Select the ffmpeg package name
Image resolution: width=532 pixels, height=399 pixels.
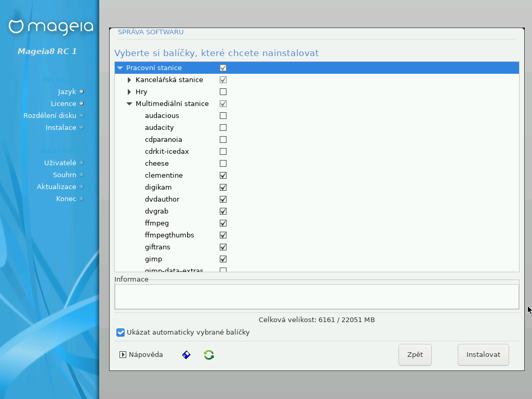coord(157,223)
